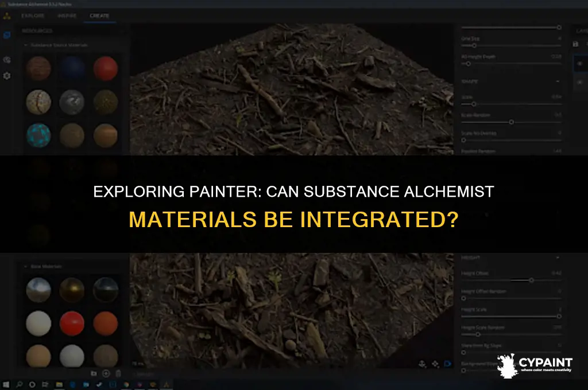The width and height of the screenshot is (588, 390).
Task: Collapse the SHAPE parameter group
Action: point(558,81)
